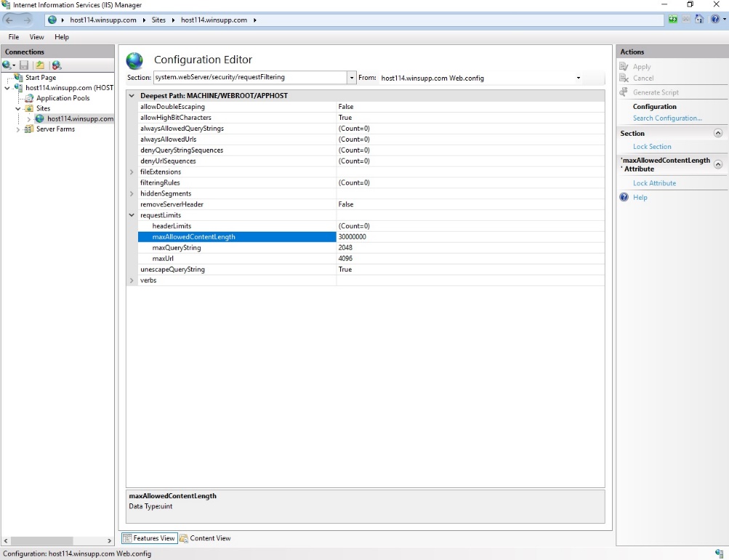Click the green Refresh Page icon
729x560 pixels.
[x=673, y=19]
